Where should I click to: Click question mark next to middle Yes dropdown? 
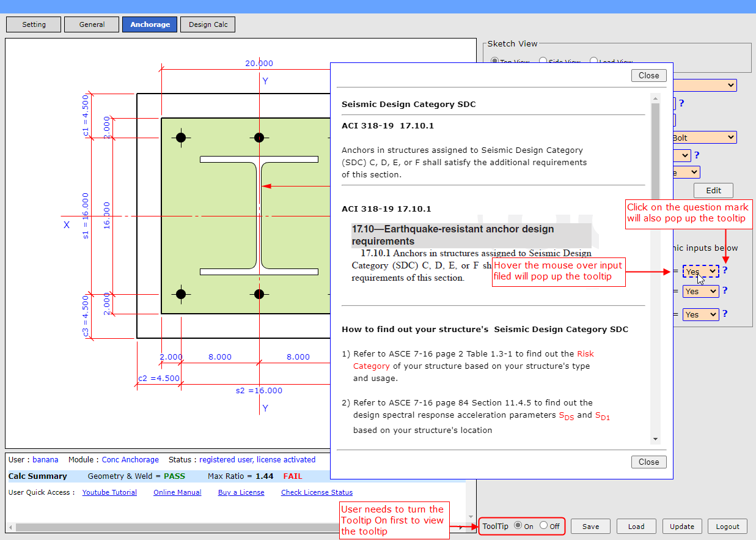725,290
